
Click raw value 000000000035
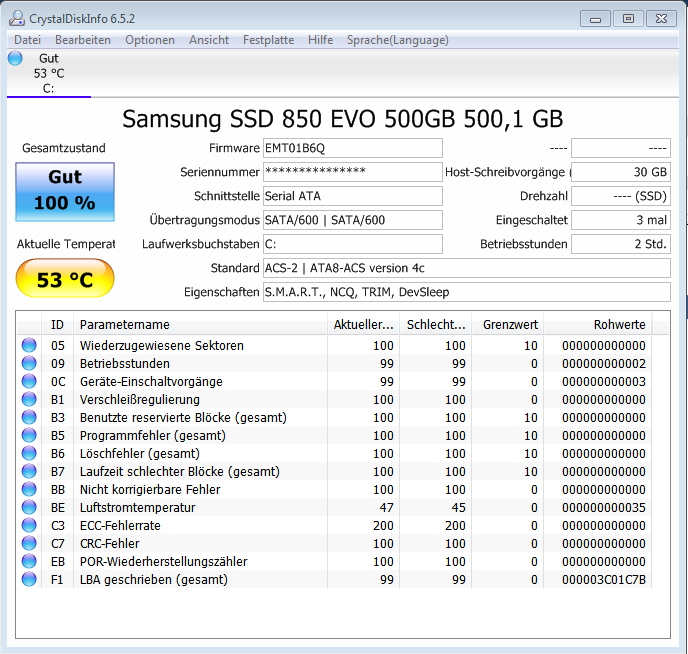(604, 507)
